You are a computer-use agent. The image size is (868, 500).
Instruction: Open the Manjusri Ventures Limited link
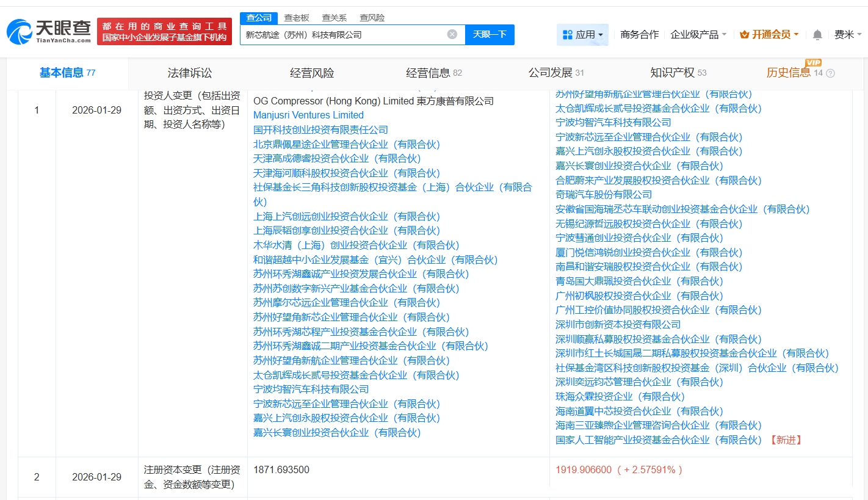[x=308, y=115]
